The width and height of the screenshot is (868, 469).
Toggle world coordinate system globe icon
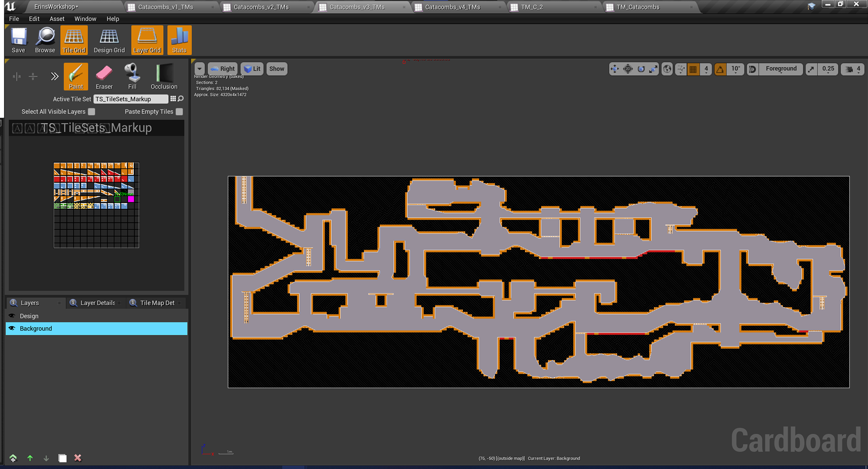click(x=667, y=69)
